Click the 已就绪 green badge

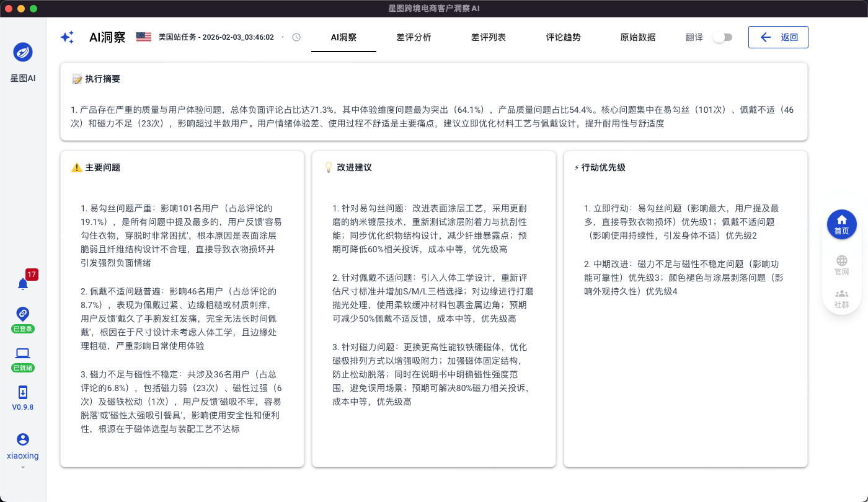pos(23,368)
